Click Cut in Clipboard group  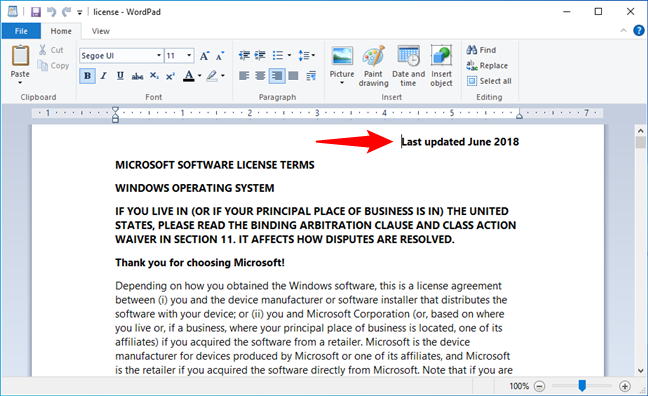click(51, 50)
